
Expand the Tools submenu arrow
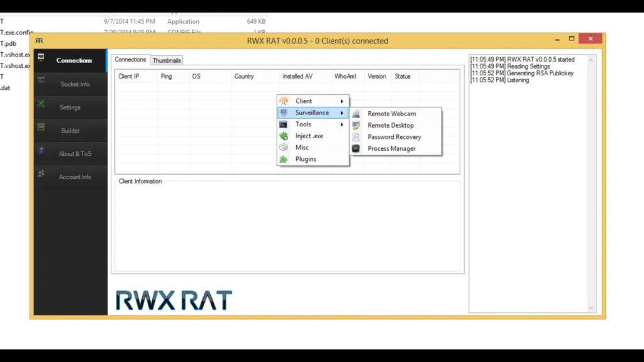[341, 124]
